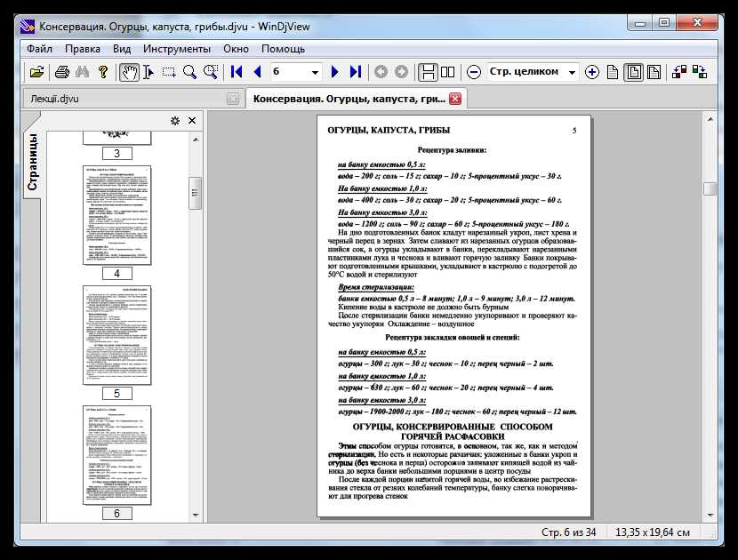Click the go back in history button

[x=381, y=72]
